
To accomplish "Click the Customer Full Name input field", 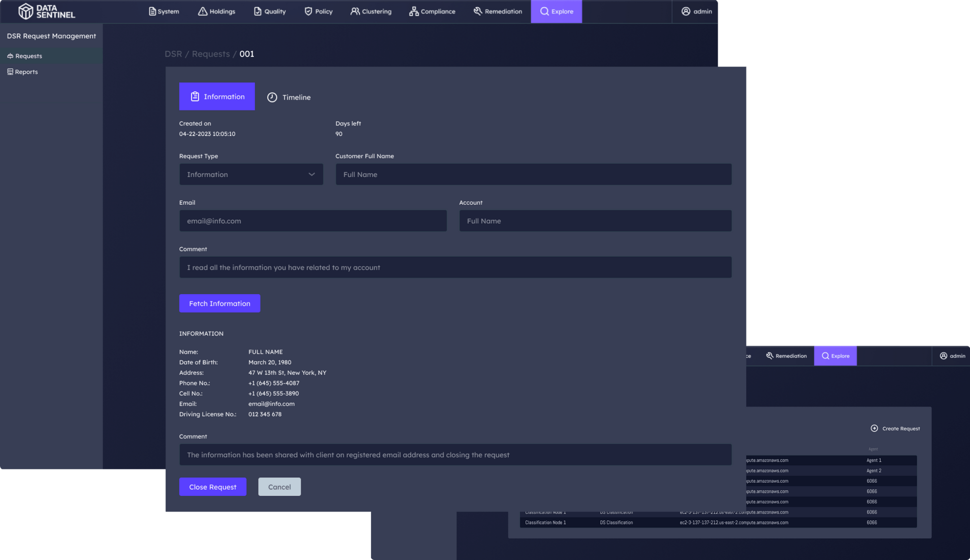I will (533, 174).
